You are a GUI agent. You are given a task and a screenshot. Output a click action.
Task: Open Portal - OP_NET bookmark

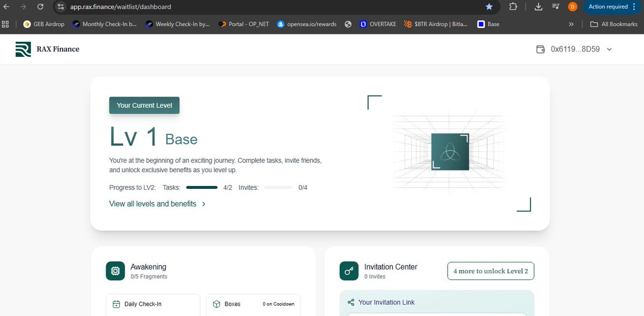(x=244, y=24)
